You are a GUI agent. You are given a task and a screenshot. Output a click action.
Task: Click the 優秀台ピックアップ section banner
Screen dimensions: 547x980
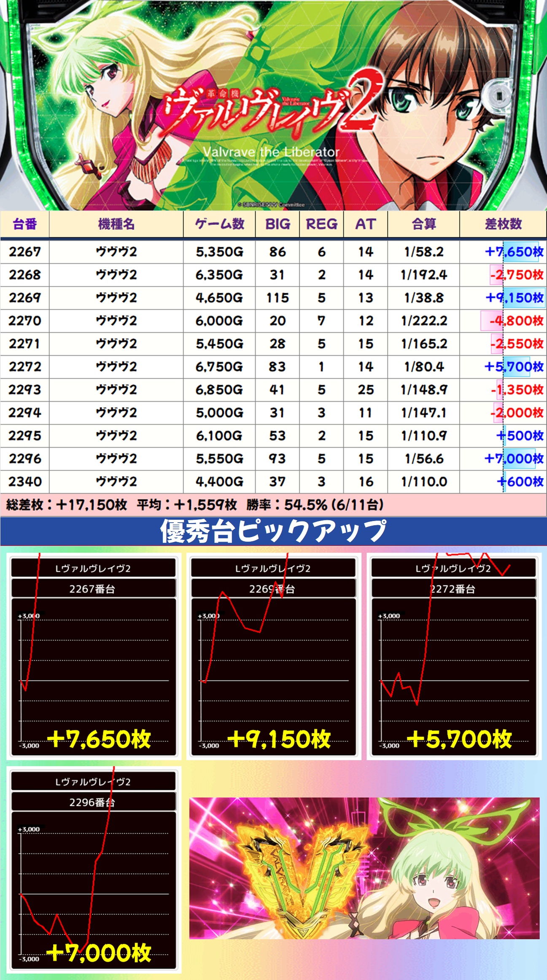click(273, 531)
